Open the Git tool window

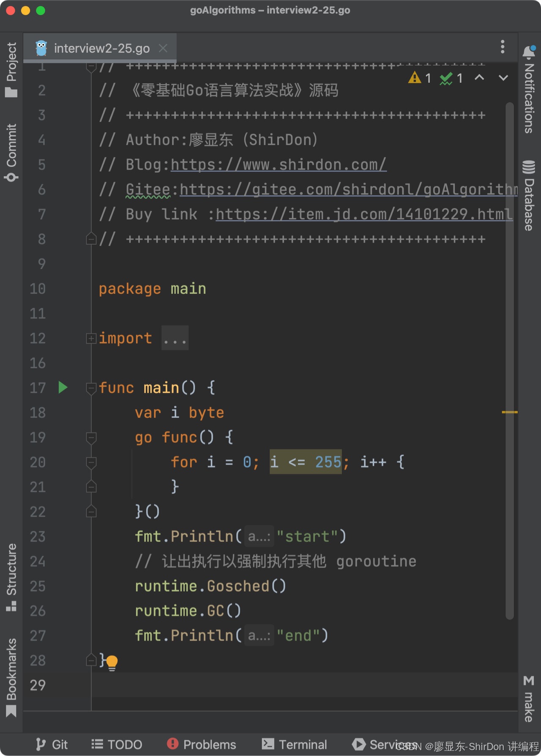click(x=52, y=744)
